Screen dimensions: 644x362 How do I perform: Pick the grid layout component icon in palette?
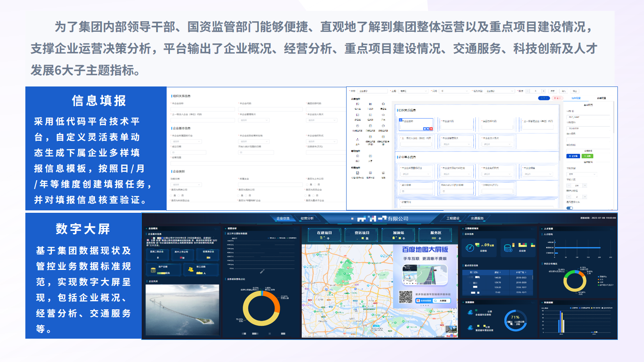pyautogui.click(x=370, y=173)
